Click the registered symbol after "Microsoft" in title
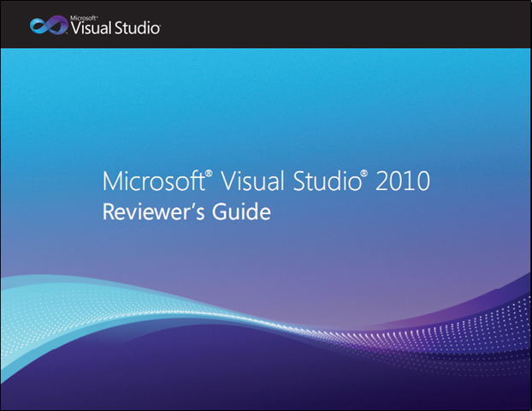 [206, 175]
